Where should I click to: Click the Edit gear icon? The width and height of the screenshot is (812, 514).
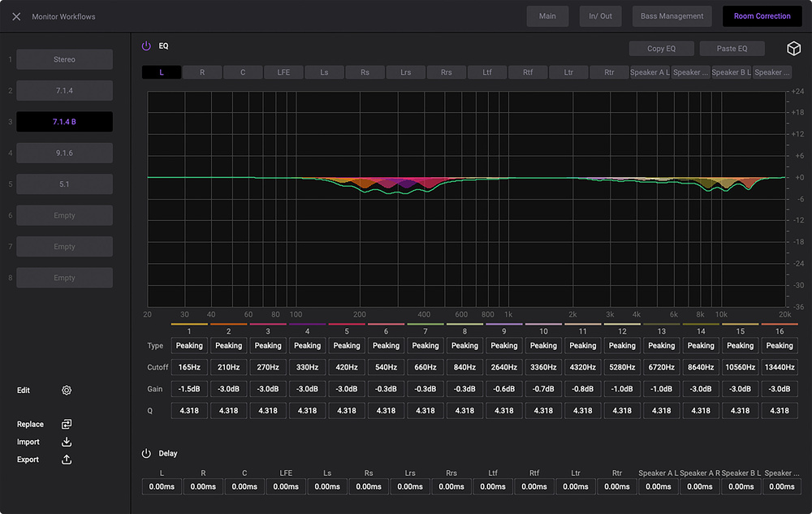tap(67, 391)
